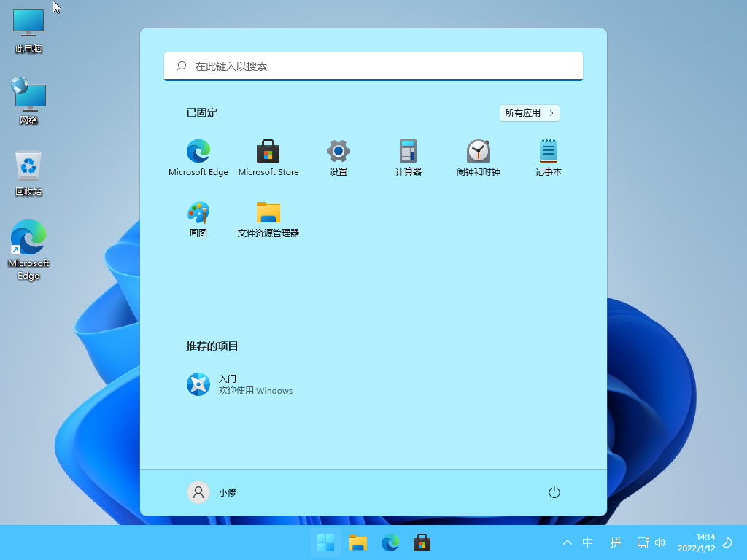
Task: Open the clock and date 14:14
Action: pos(697,542)
